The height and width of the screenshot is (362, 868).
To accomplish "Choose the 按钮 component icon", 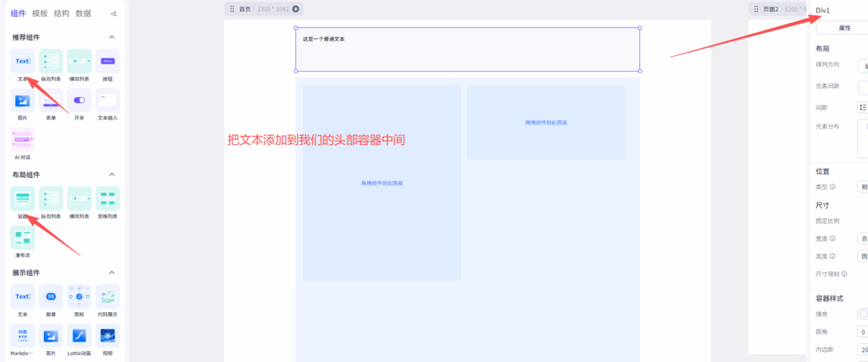I will tap(108, 61).
